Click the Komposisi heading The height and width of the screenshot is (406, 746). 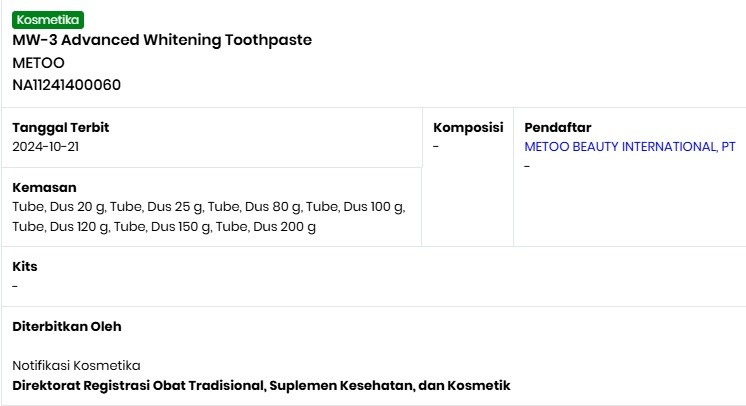(x=467, y=127)
